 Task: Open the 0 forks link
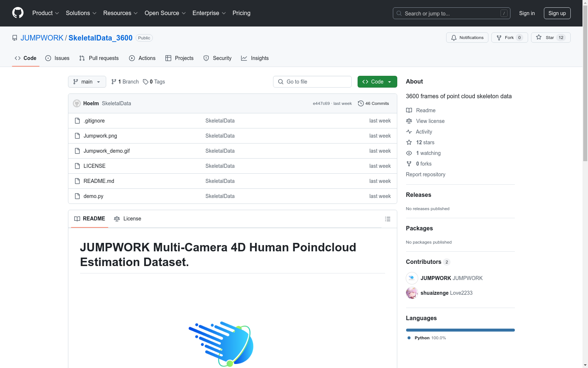coord(419,164)
